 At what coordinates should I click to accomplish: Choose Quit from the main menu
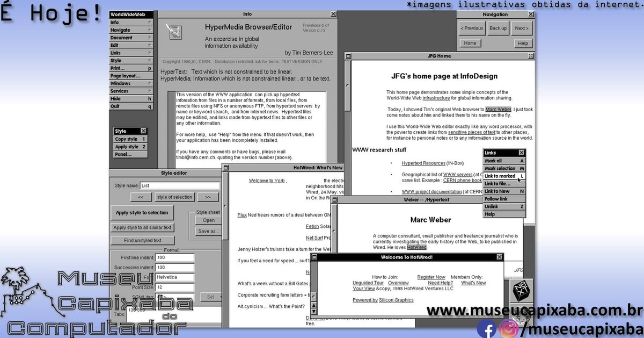pyautogui.click(x=131, y=106)
